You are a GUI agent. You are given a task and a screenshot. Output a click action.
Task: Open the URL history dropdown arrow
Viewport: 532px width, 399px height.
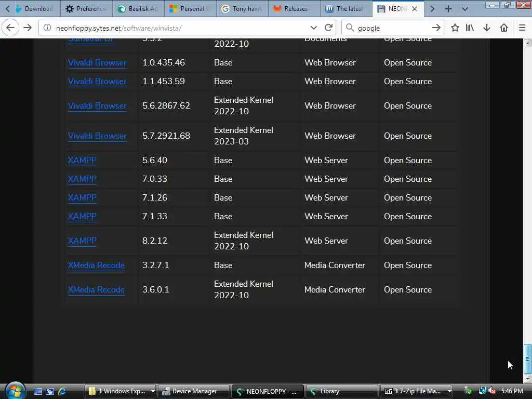(x=313, y=28)
